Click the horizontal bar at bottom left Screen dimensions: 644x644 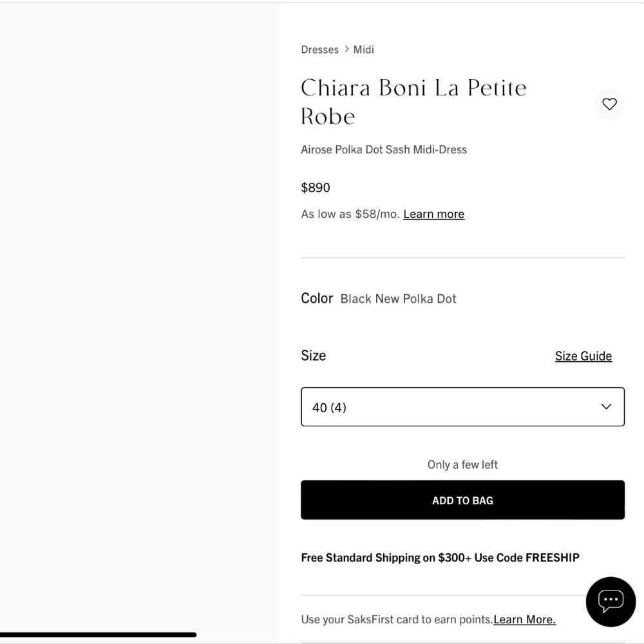click(x=98, y=635)
